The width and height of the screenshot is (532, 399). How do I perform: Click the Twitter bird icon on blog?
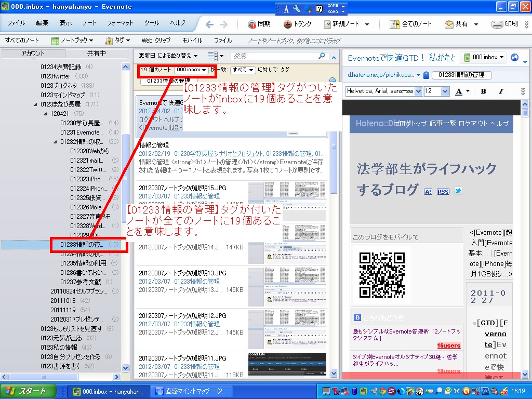tap(458, 191)
